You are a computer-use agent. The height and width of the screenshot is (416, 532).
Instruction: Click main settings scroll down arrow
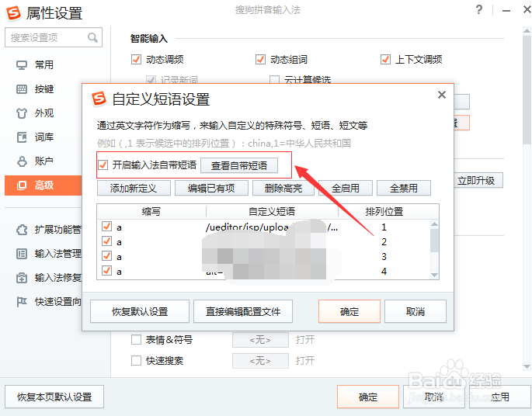click(x=527, y=366)
